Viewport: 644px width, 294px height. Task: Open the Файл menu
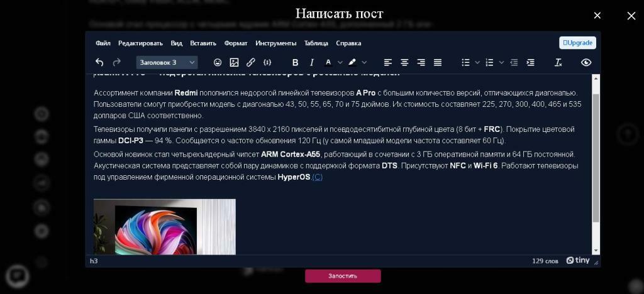[x=103, y=43]
